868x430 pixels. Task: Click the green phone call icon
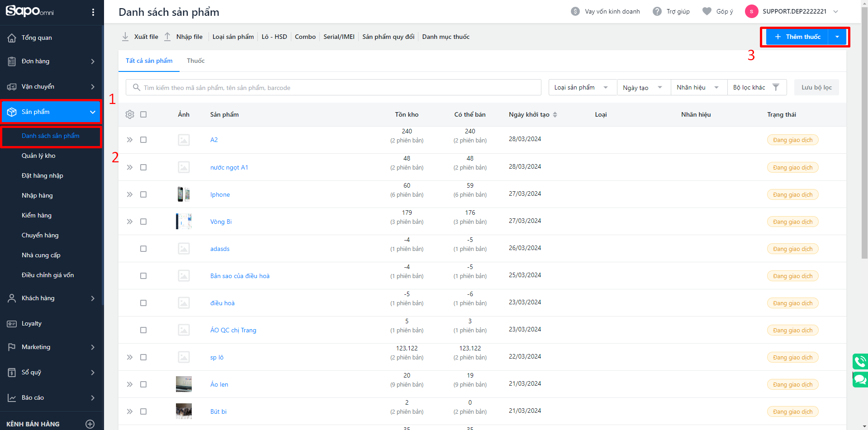click(860, 361)
